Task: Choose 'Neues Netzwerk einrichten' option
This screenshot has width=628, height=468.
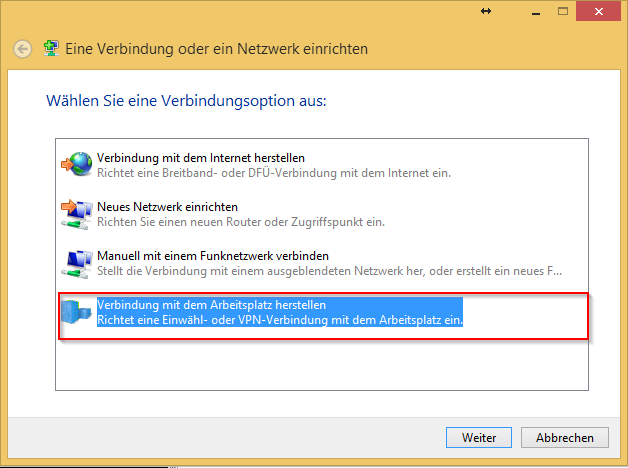Action: pos(167,207)
